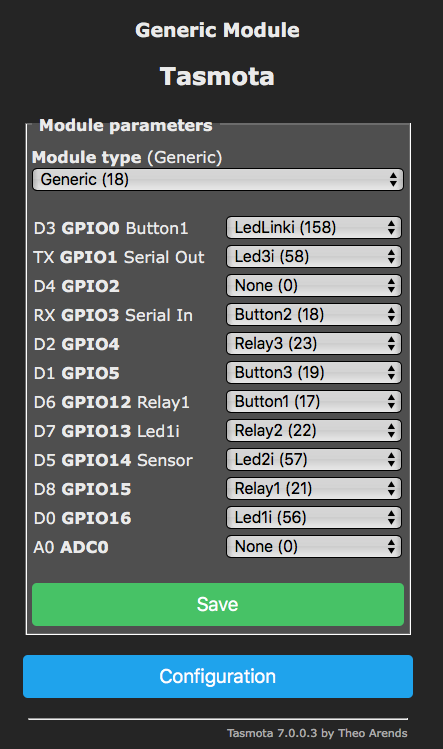Image resolution: width=443 pixels, height=749 pixels.
Task: Click the 'Module parameters' legend text
Action: pos(126,125)
